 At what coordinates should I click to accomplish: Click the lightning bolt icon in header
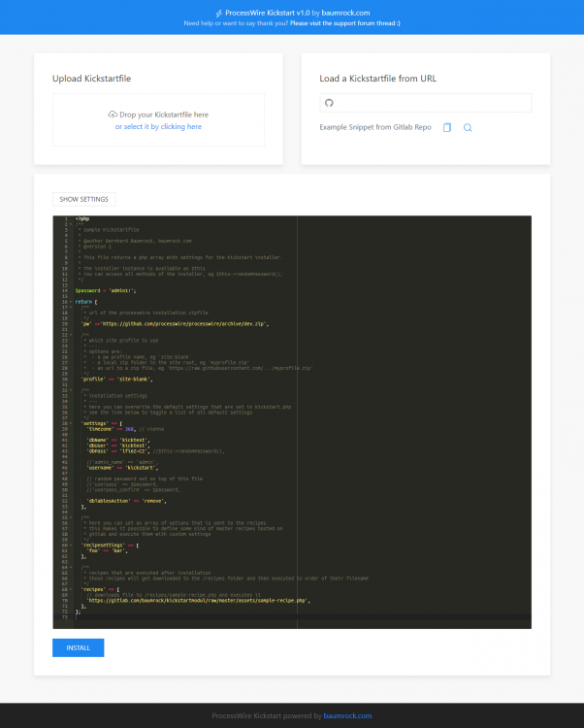pos(218,13)
